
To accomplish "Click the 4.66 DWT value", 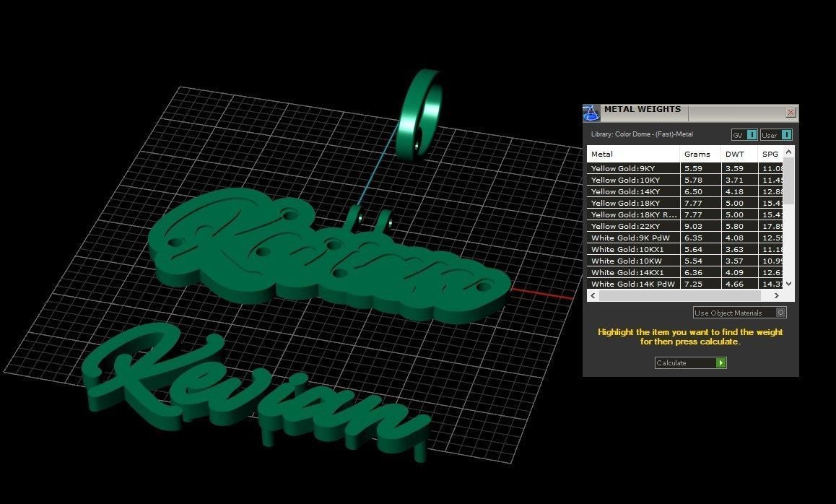I will (734, 284).
